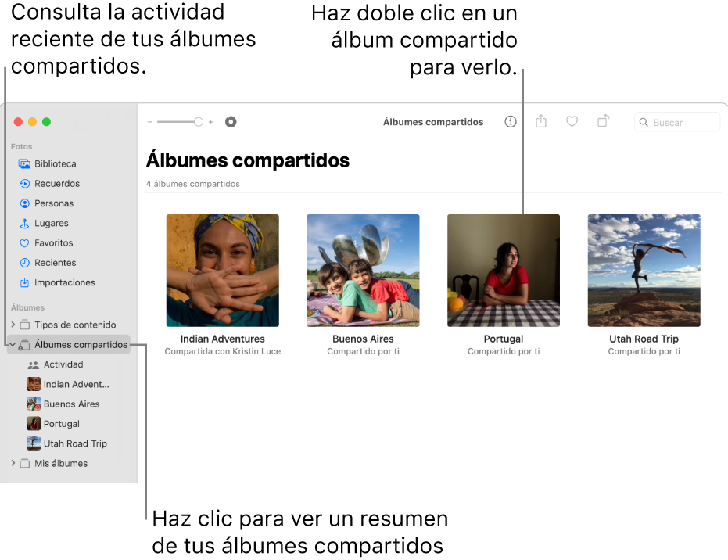Viewport: 728px width, 560px height.
Task: Select Biblioteca in the sidebar
Action: click(x=54, y=163)
